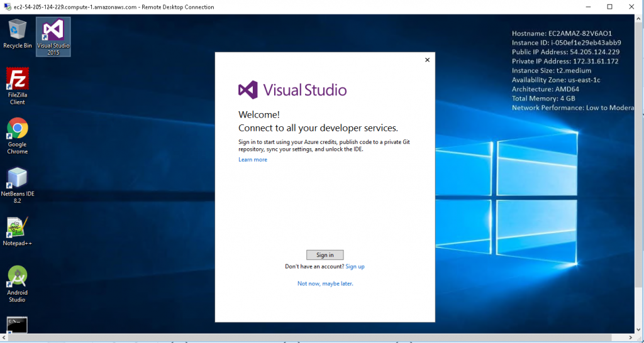Launch Google Chrome from the desktop
This screenshot has height=343, width=644.
18,129
